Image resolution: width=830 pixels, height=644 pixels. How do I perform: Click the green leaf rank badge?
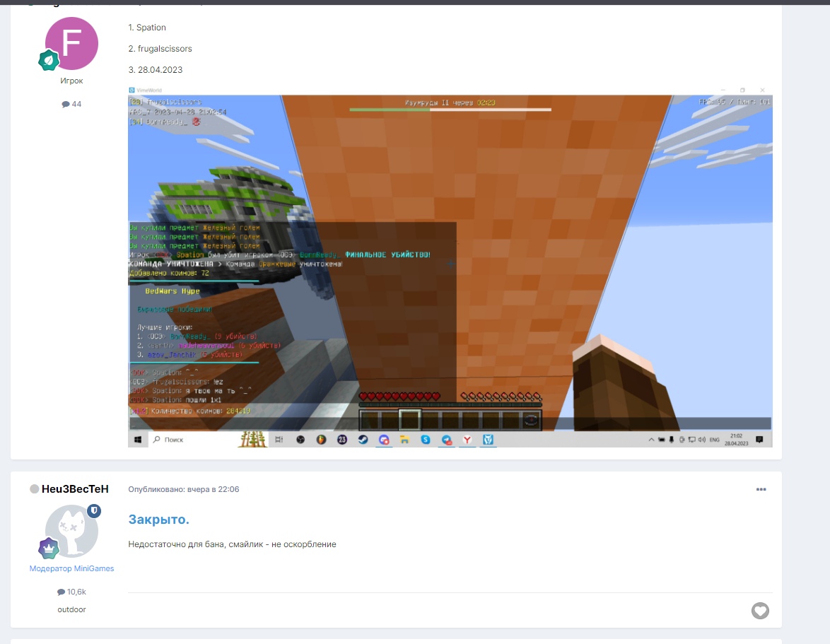click(48, 61)
